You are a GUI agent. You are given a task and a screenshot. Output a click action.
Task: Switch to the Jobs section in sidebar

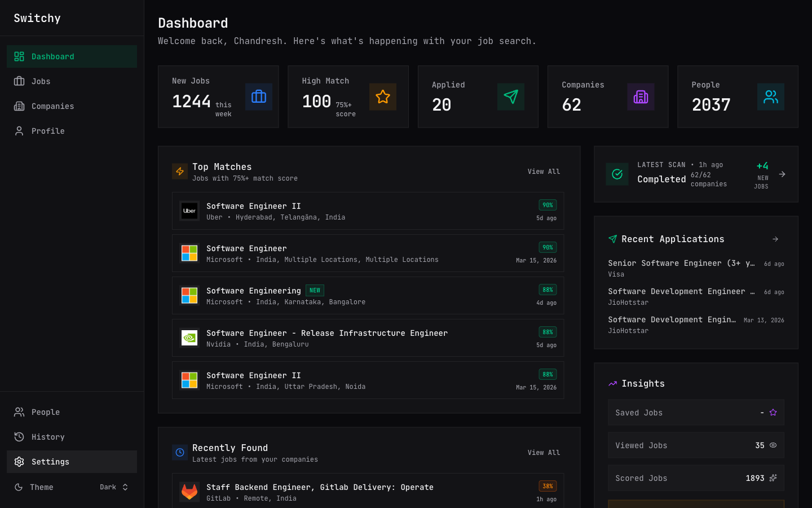pyautogui.click(x=39, y=81)
